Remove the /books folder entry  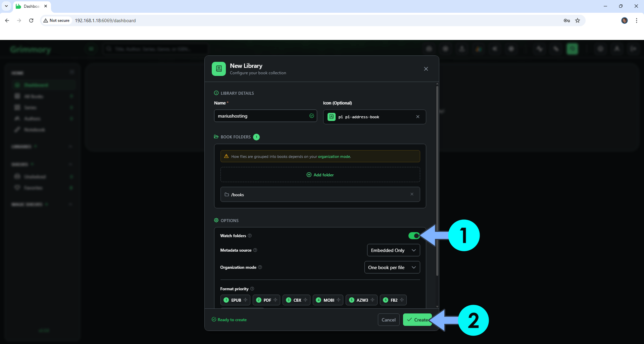coord(412,194)
